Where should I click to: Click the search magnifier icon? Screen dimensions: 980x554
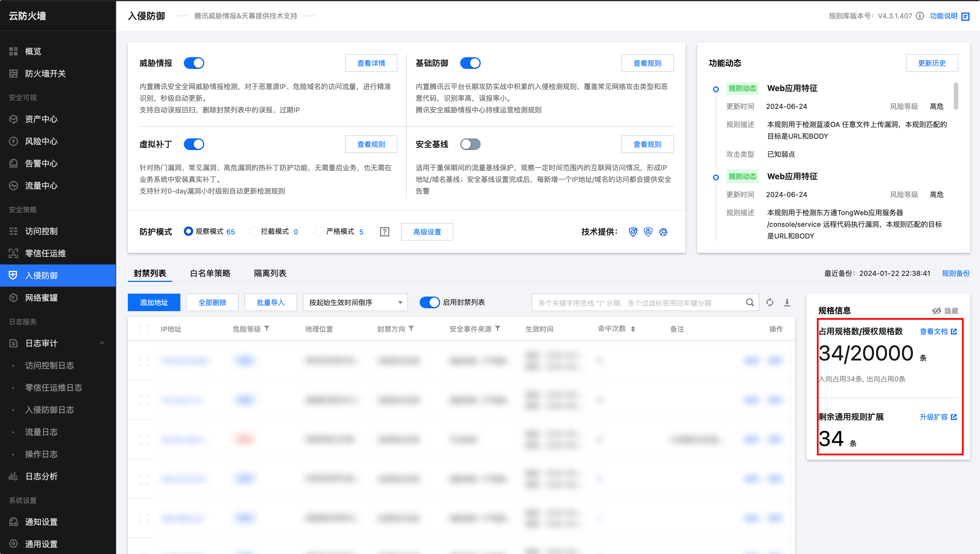click(x=750, y=302)
